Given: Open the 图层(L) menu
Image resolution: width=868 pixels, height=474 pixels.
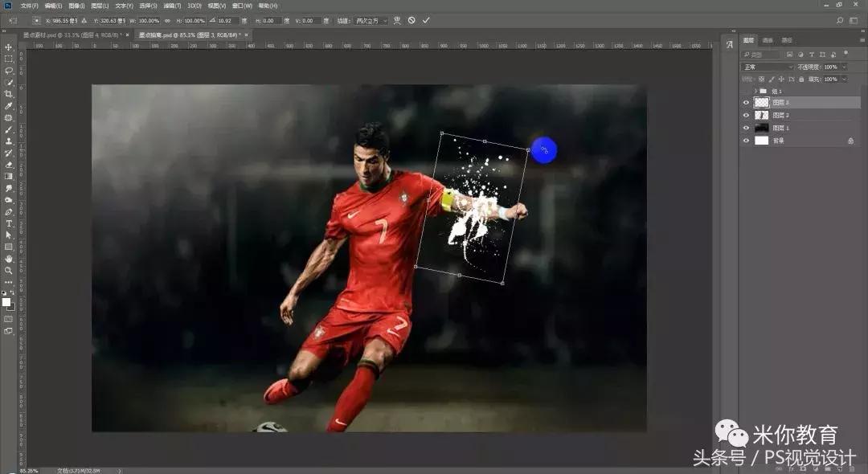Looking at the screenshot, I should [x=100, y=6].
